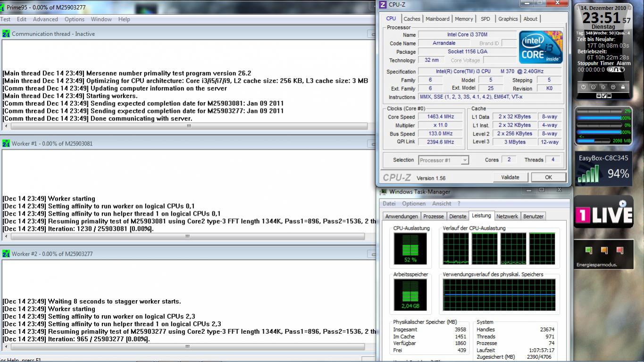644x362 pixels.
Task: Click the CPU-Auslastung meter showing 52 %
Action: coord(410,249)
